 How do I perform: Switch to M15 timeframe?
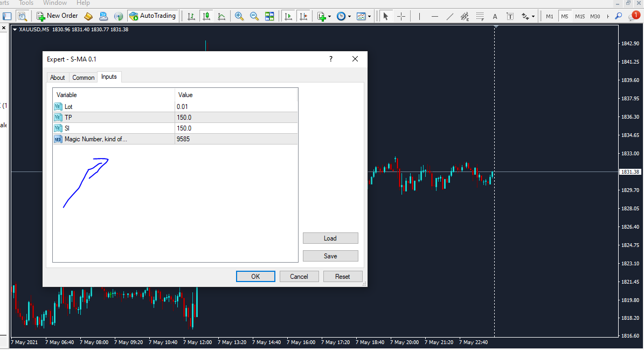pos(580,16)
